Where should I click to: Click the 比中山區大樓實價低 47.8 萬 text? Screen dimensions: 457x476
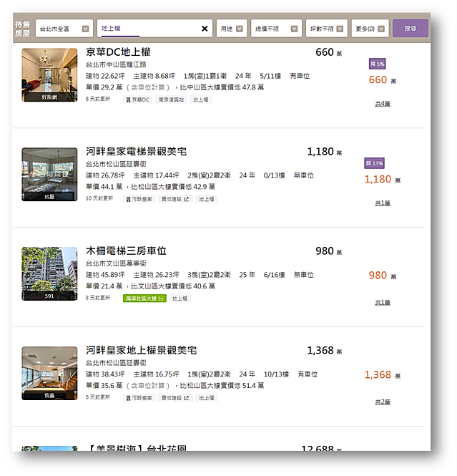point(222,87)
